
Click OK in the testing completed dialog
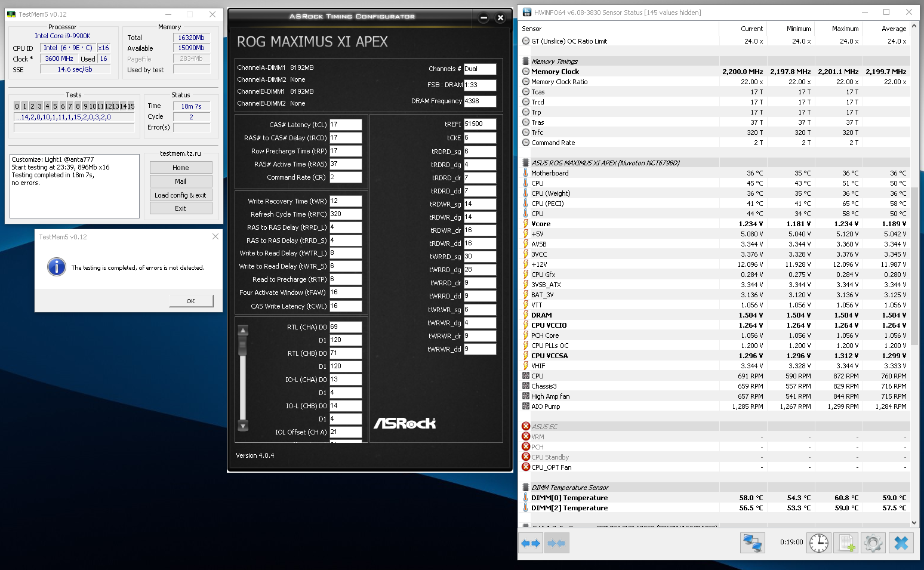(x=191, y=301)
